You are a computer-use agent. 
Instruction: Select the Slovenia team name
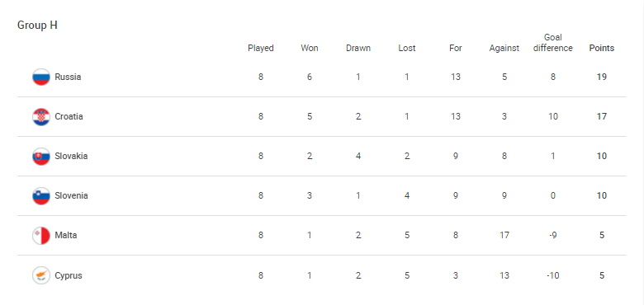pyautogui.click(x=72, y=195)
